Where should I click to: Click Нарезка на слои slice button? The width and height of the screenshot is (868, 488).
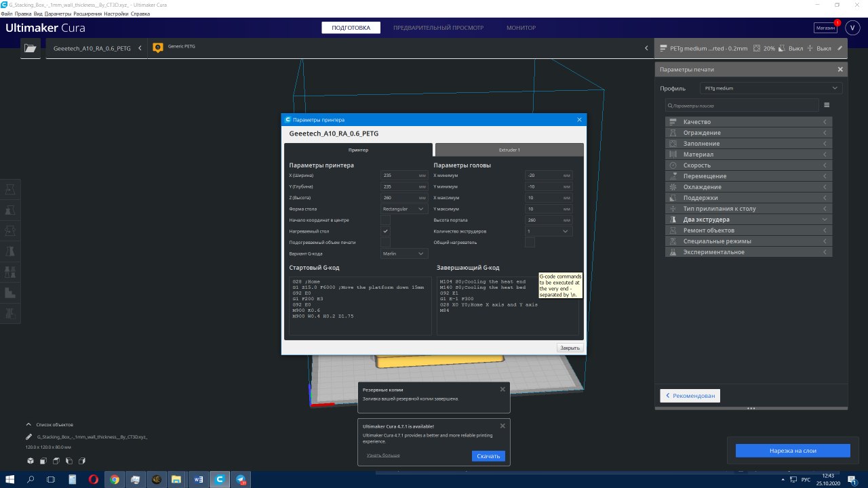point(793,451)
